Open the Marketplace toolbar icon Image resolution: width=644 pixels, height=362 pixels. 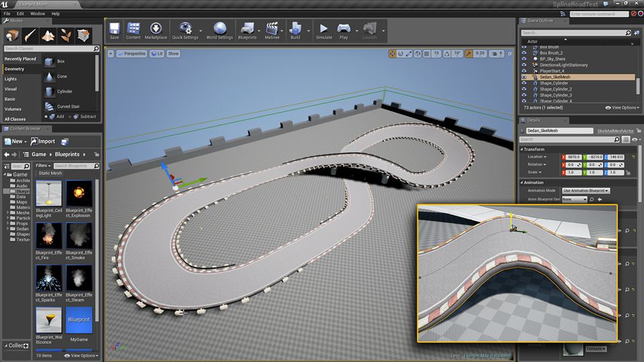[x=156, y=31]
